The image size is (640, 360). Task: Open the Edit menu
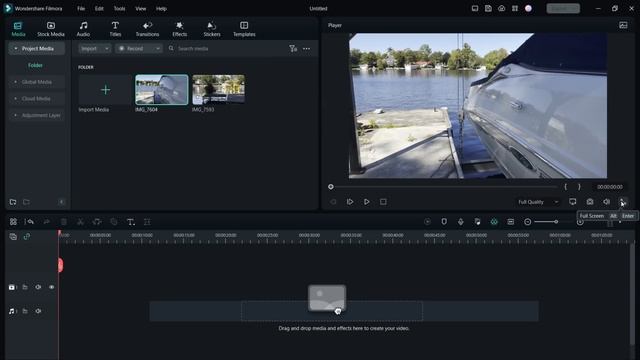[x=99, y=9]
